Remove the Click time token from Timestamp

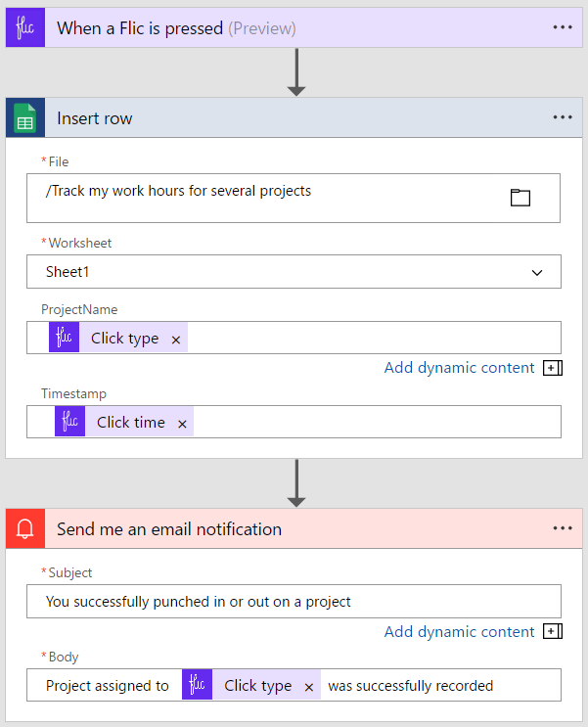click(x=182, y=423)
